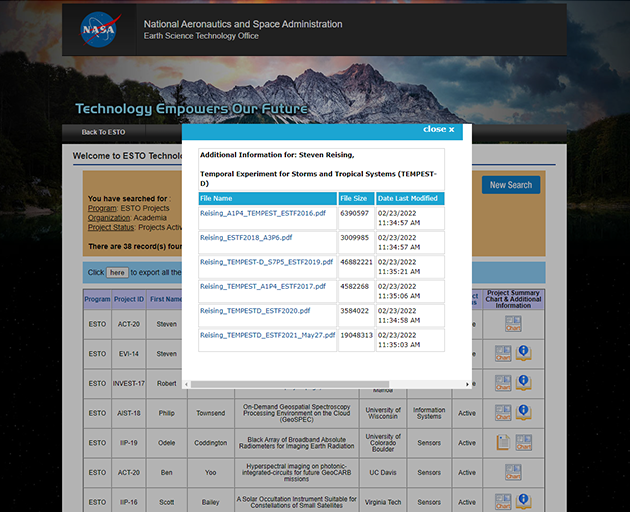This screenshot has width=630, height=512.
Task: Click the Program search criteria link
Action: click(x=102, y=208)
